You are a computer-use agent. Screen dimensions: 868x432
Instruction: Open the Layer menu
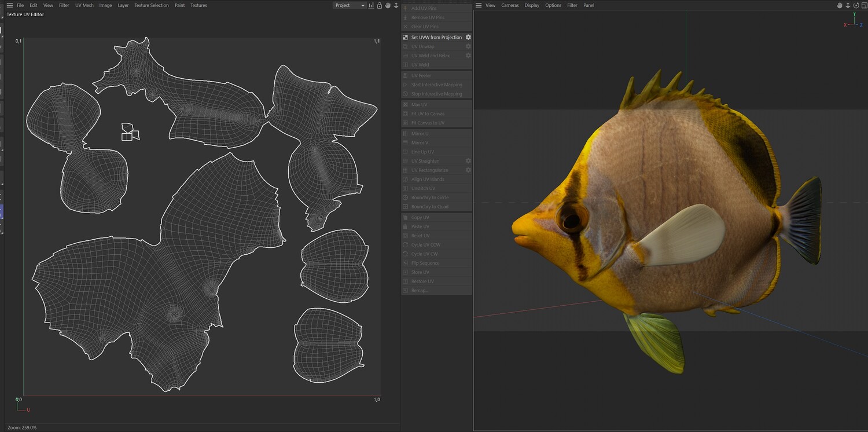123,5
